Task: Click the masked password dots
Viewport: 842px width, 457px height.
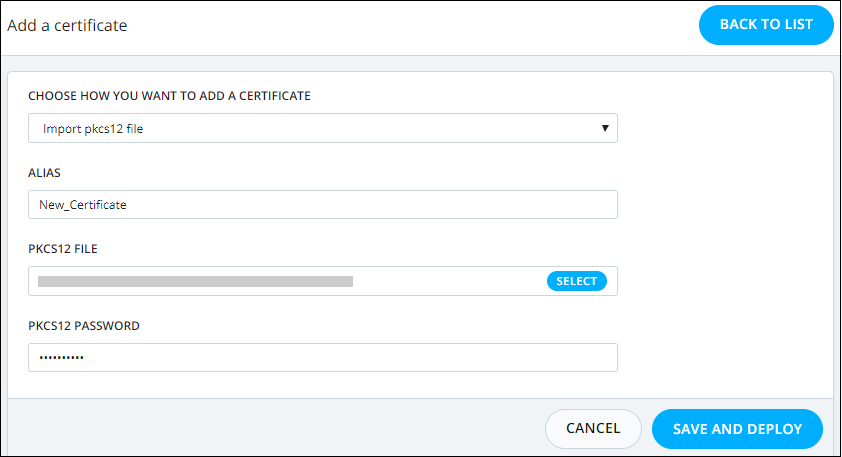Action: (61, 358)
